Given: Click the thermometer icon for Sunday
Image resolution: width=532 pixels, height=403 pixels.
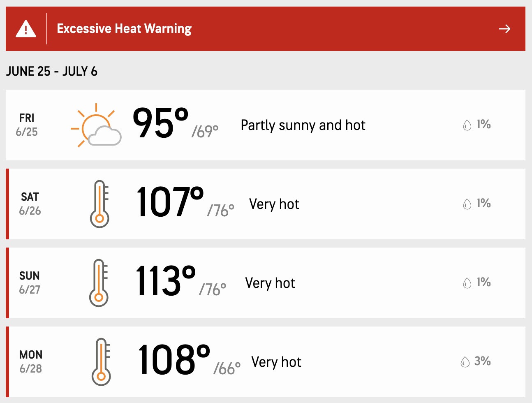Looking at the screenshot, I should click(x=99, y=283).
